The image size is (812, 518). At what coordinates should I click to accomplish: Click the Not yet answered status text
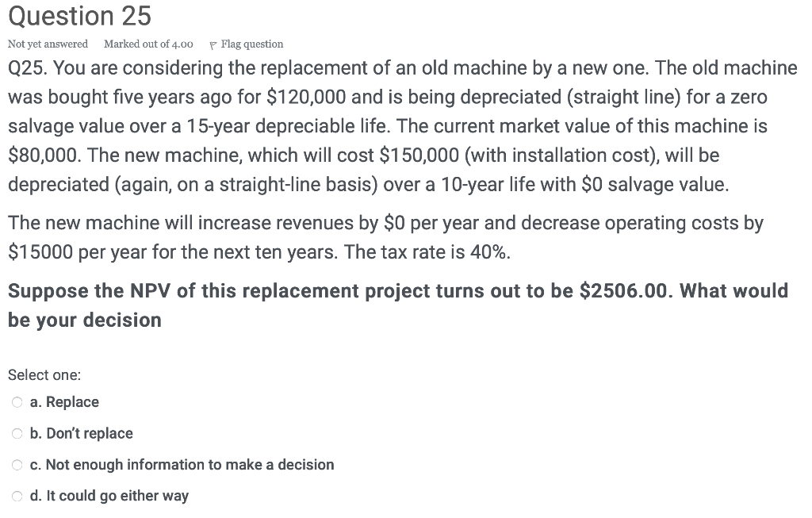(48, 44)
